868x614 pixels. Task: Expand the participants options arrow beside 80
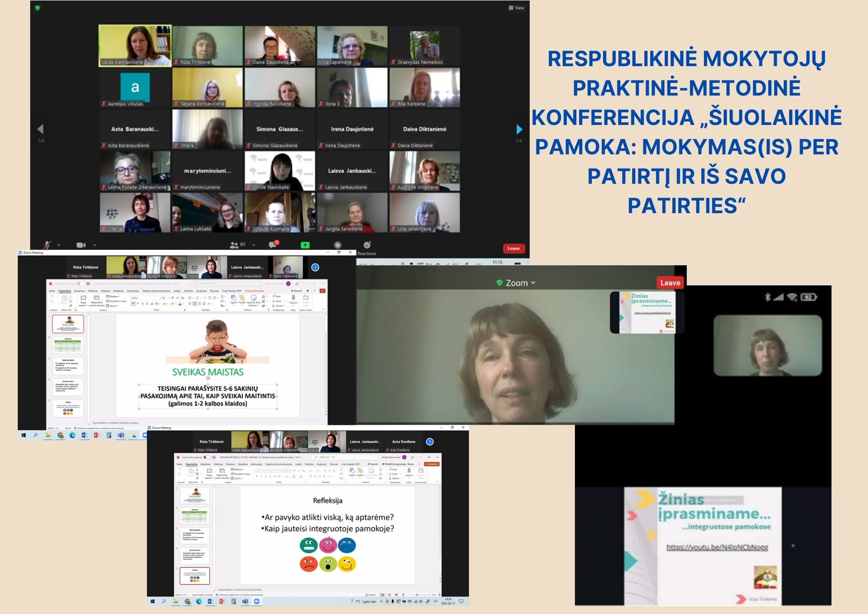[254, 245]
